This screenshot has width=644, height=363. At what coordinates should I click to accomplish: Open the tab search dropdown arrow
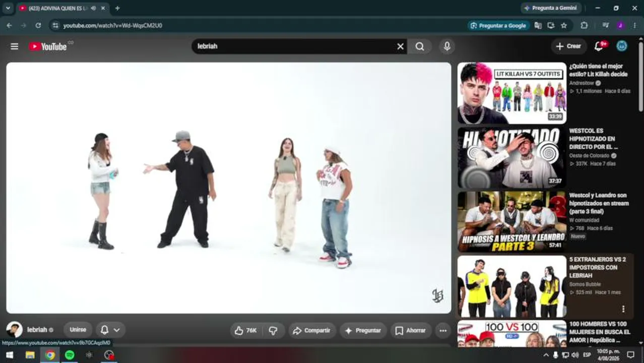click(x=8, y=8)
